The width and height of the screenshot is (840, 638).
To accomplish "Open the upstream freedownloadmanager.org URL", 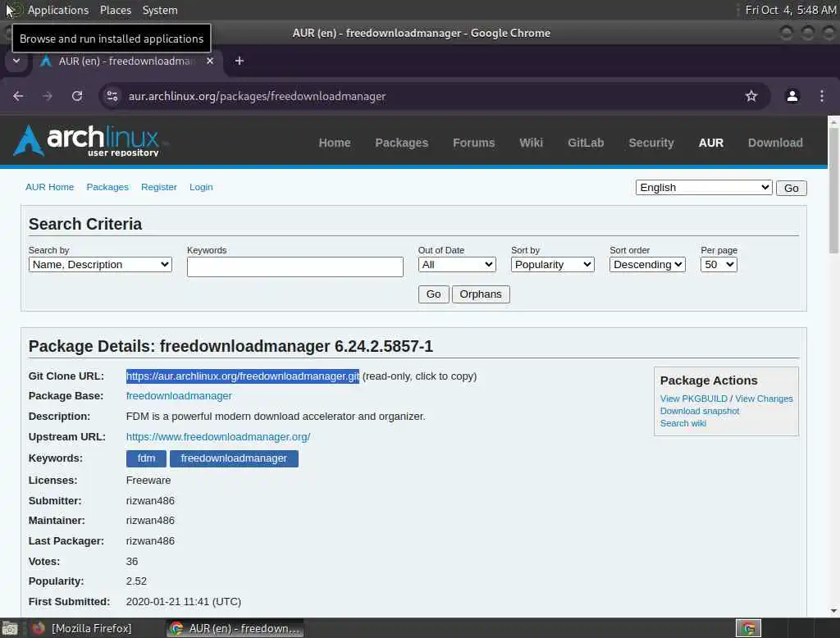I will (x=218, y=436).
